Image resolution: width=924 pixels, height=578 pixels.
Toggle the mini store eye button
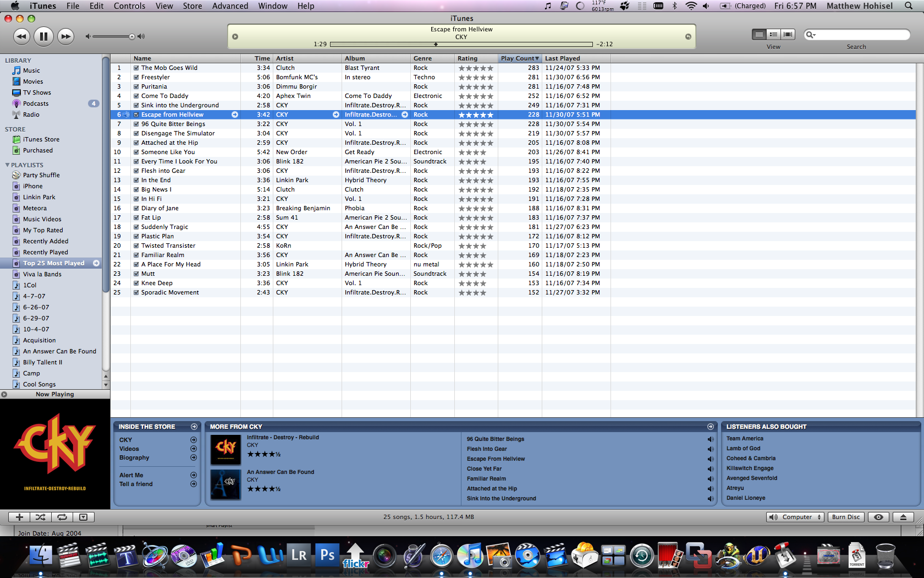click(879, 517)
